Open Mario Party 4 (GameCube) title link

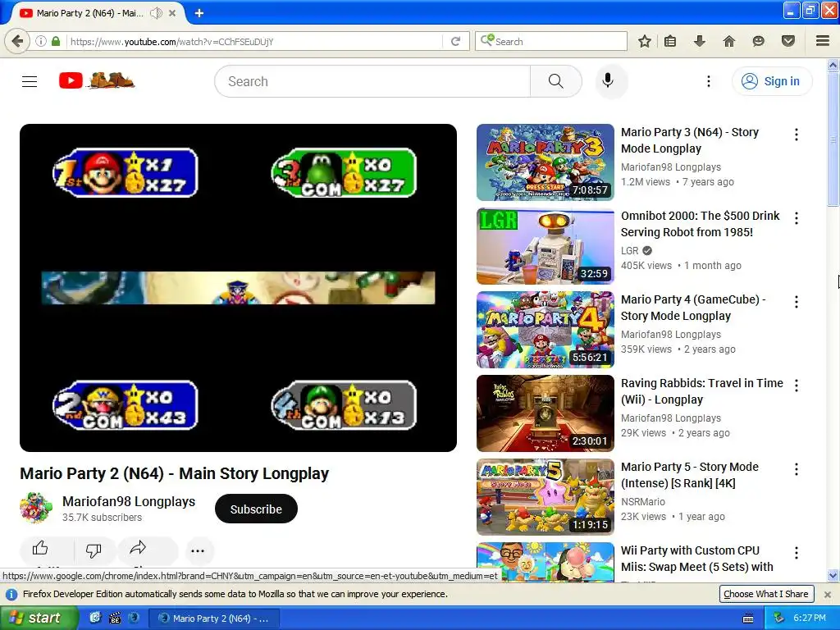click(693, 308)
